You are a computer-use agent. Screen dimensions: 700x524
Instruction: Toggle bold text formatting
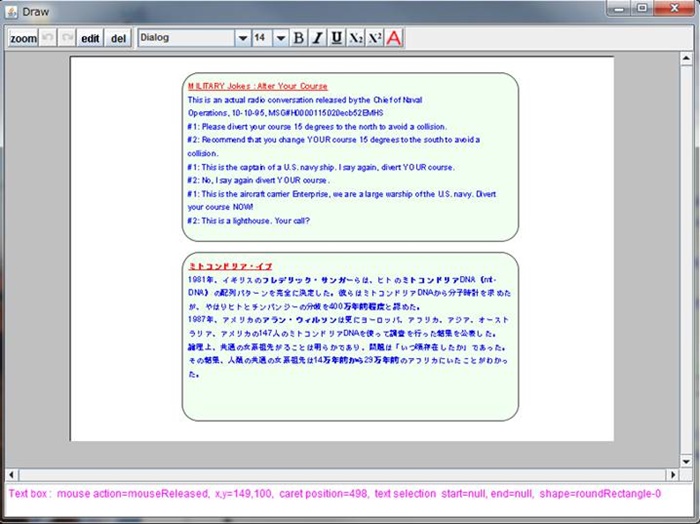[298, 38]
